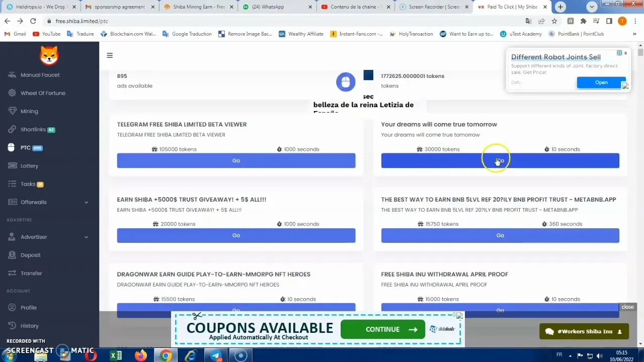Open the Google Traduction bookmark
Screen dimensions: 644x362
point(188,34)
